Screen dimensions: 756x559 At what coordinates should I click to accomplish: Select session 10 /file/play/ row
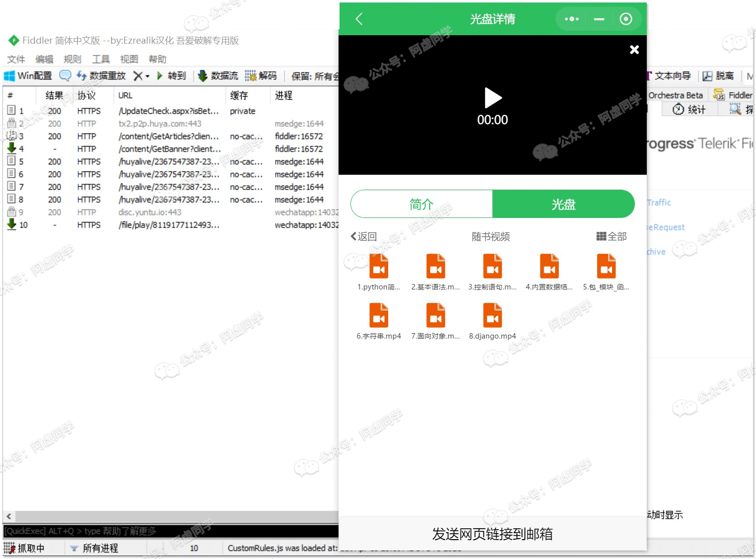tap(171, 225)
